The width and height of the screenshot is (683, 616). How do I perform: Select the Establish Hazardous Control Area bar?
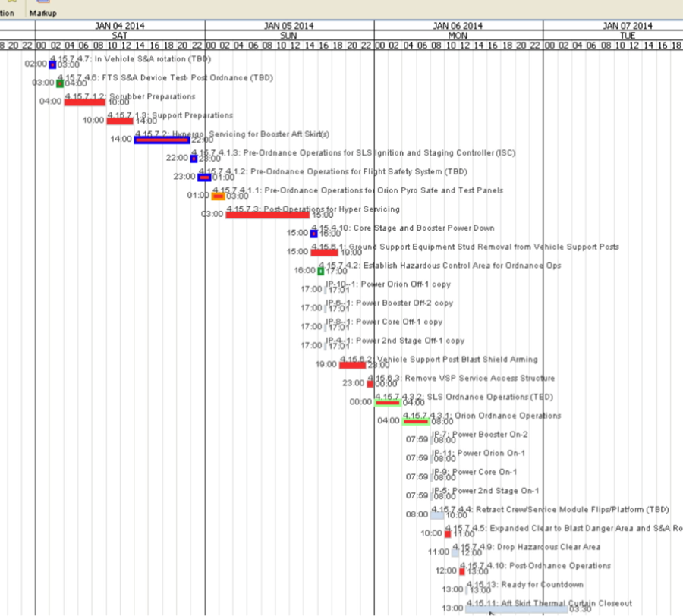320,271
